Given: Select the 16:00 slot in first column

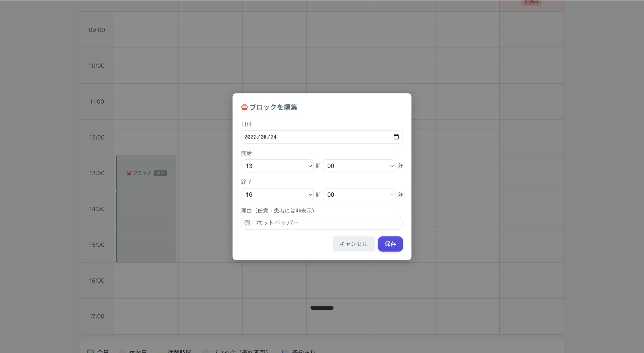Looking at the screenshot, I should (x=146, y=280).
